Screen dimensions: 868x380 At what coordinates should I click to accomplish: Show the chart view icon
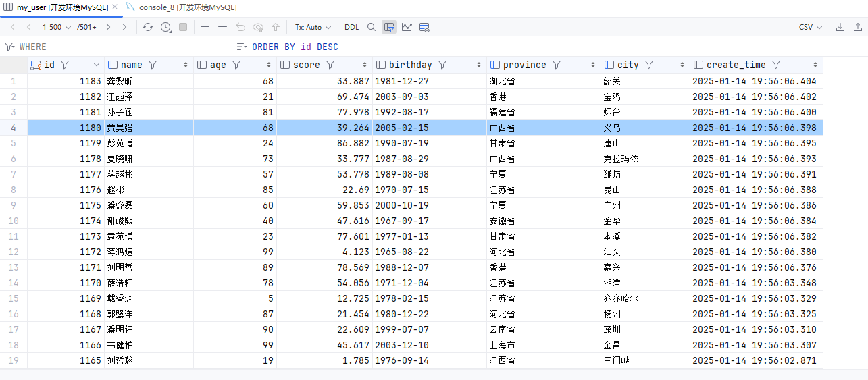[x=407, y=27]
